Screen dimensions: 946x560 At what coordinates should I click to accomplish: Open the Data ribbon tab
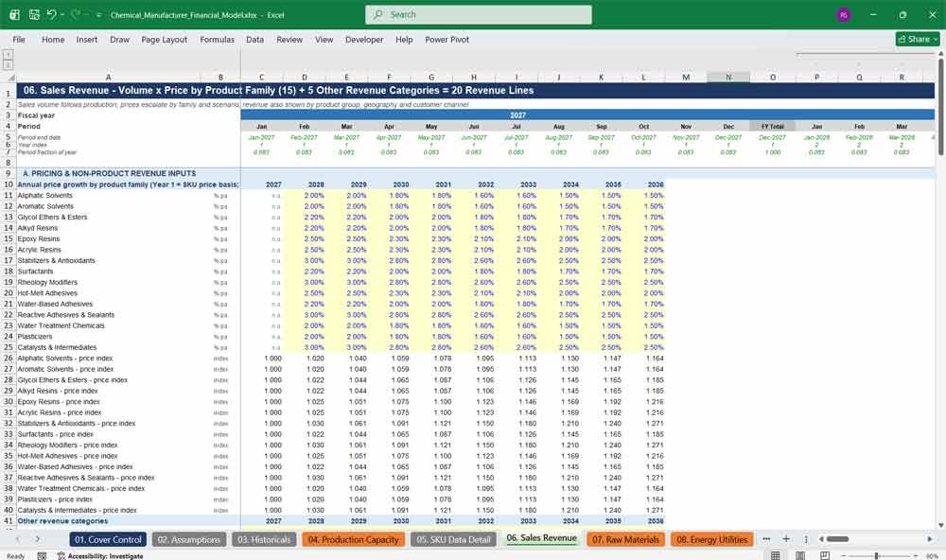pos(254,39)
